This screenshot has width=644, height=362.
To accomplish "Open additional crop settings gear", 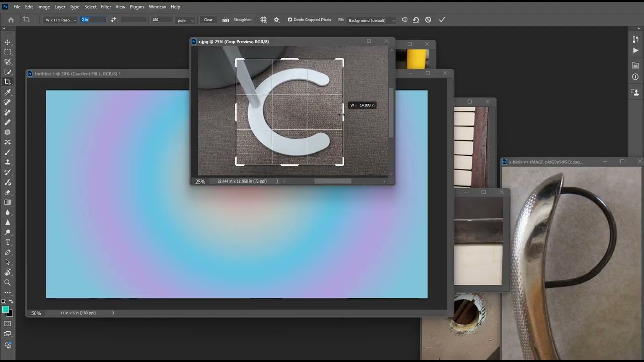I will 276,20.
